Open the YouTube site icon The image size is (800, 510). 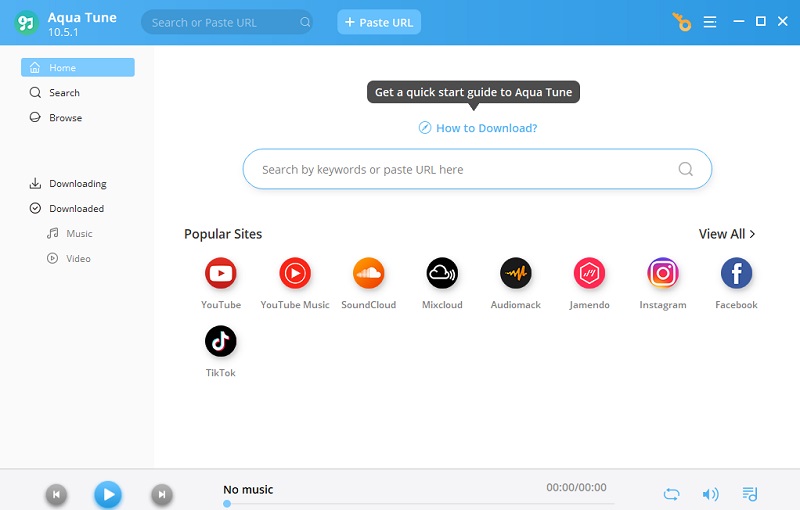[x=220, y=273]
